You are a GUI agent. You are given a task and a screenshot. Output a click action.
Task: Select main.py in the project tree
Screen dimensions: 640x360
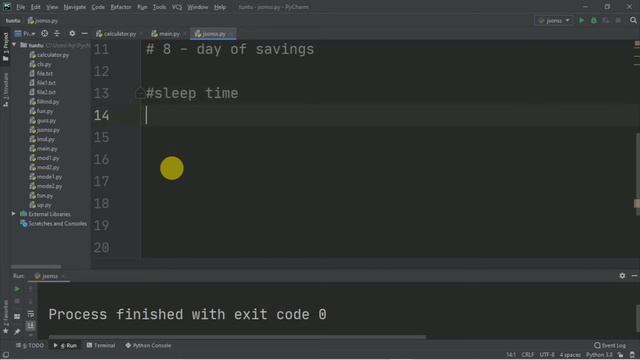click(43, 149)
